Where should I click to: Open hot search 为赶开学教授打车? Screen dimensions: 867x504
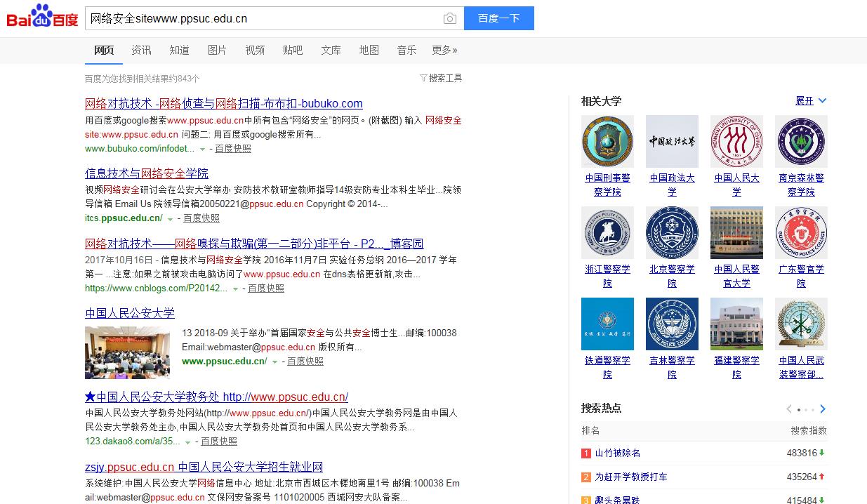[631, 477]
